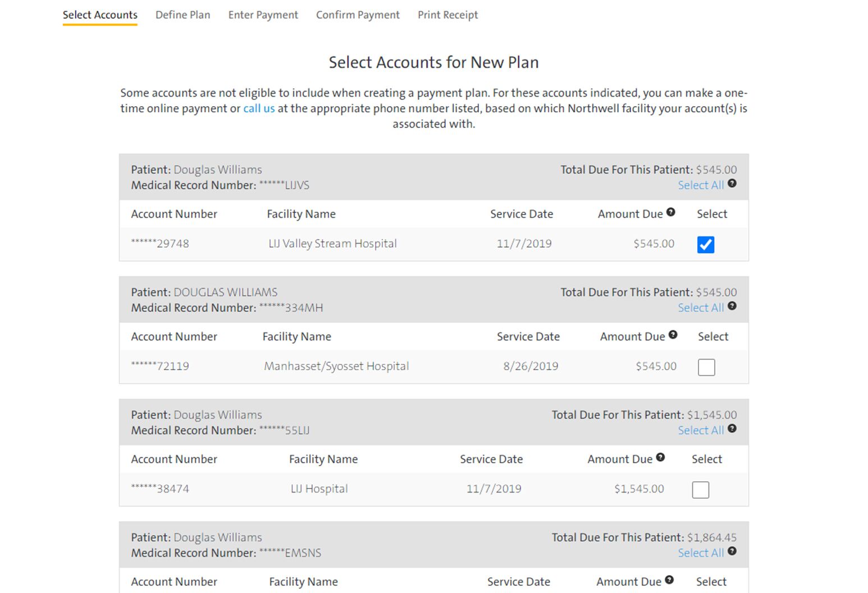868x593 pixels.
Task: Click help icon beside Select All for 334MH record
Action: point(732,306)
